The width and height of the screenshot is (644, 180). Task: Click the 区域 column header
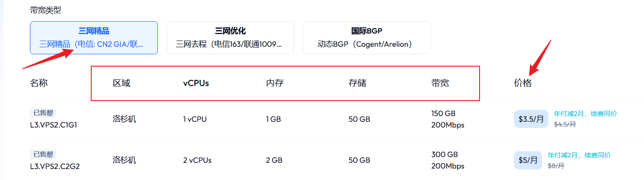(122, 83)
